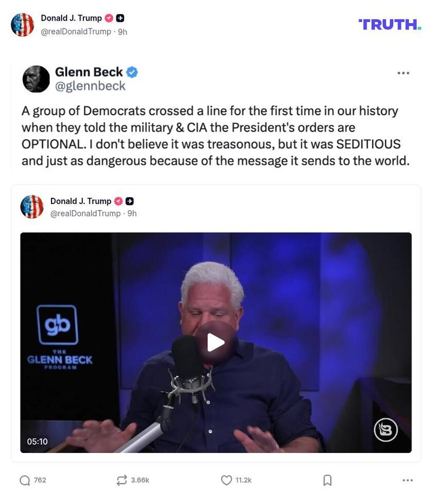Click Glenn Beck's profile picture
Image resolution: width=432 pixels, height=504 pixels.
coord(37,79)
